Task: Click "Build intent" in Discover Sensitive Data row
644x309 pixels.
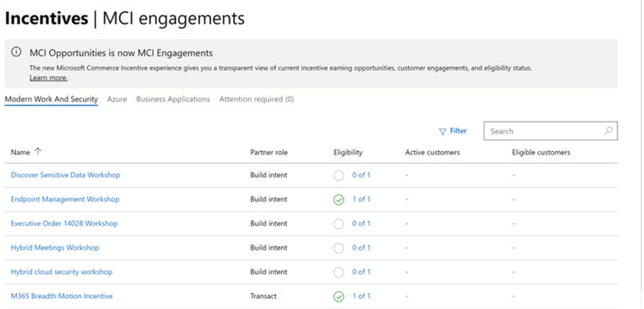Action: [x=268, y=175]
